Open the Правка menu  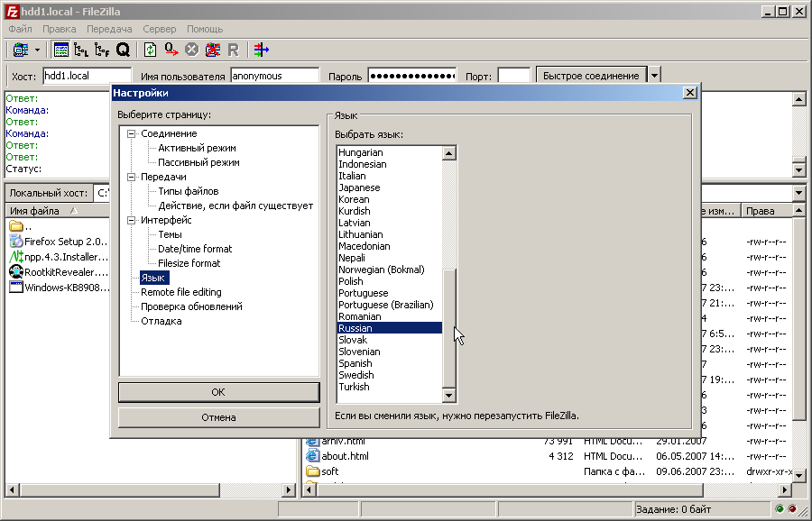59,29
